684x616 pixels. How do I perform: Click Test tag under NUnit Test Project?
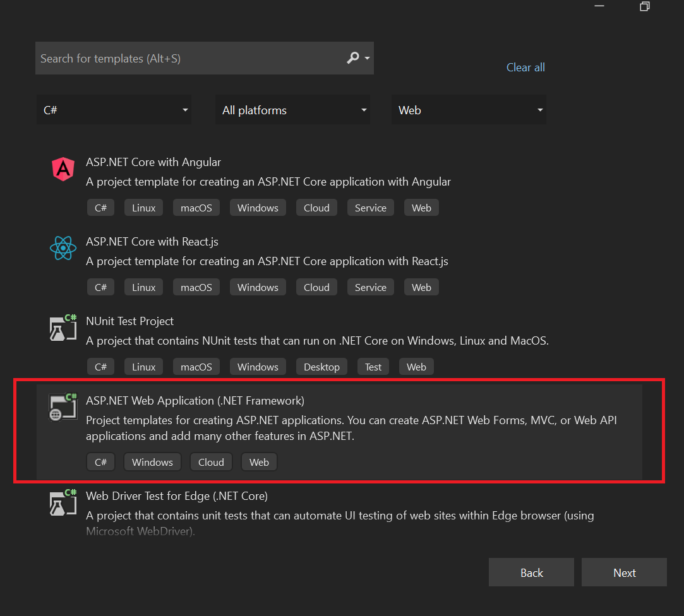(x=373, y=367)
